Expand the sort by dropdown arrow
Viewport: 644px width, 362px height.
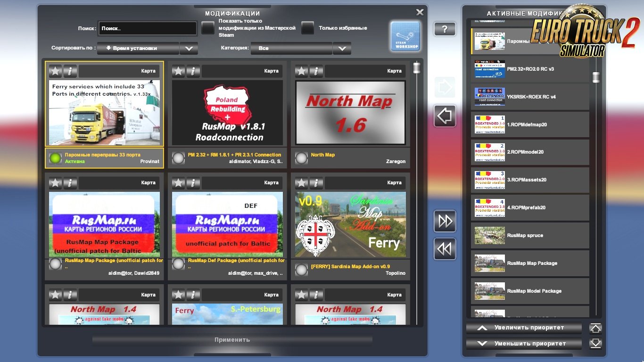[x=189, y=48]
